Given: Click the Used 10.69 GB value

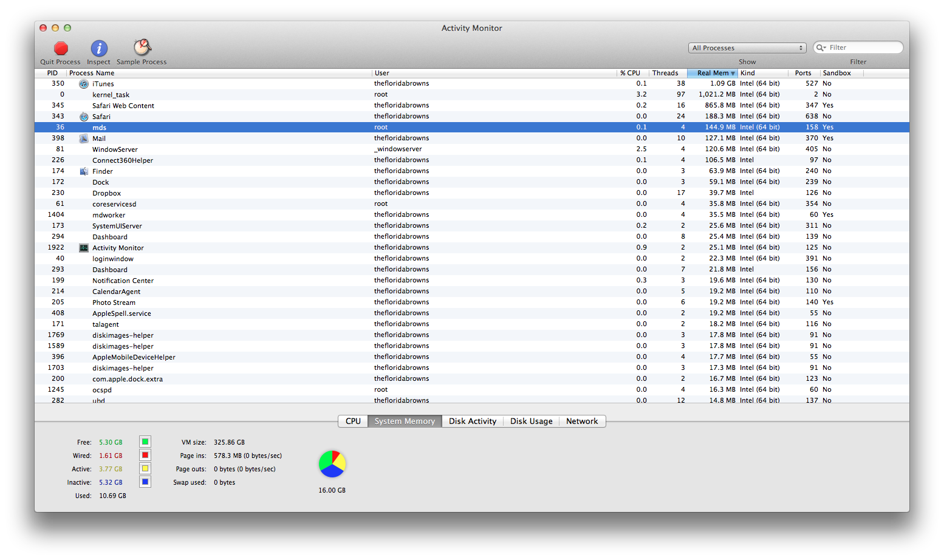Looking at the screenshot, I should [112, 496].
